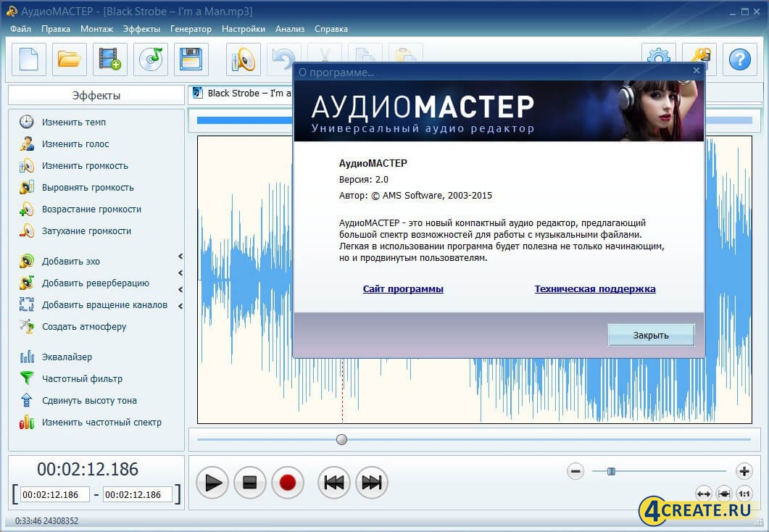Image resolution: width=769 pixels, height=532 pixels.
Task: Create a new audio file
Action: click(x=28, y=59)
